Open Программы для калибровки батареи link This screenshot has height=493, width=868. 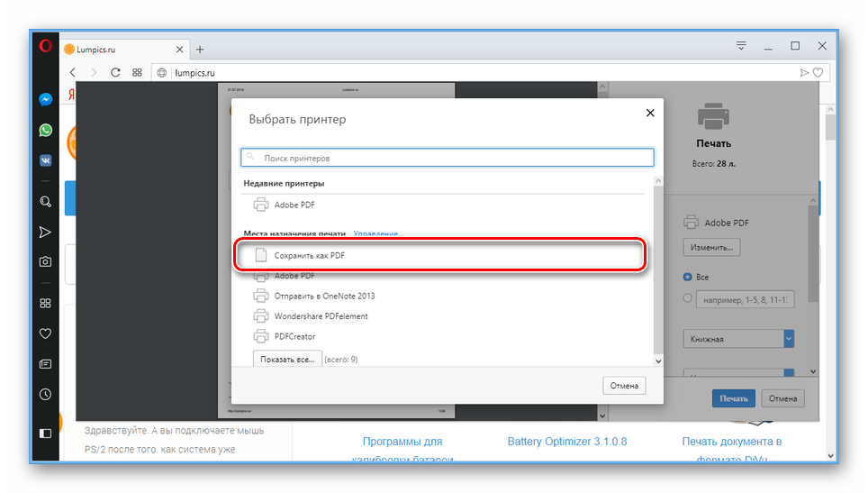pos(402,450)
